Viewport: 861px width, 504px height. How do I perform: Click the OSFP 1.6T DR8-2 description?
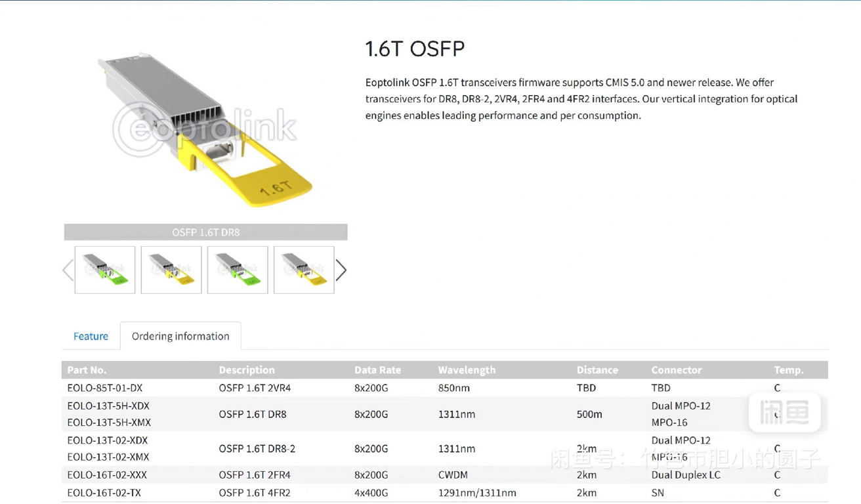point(257,449)
